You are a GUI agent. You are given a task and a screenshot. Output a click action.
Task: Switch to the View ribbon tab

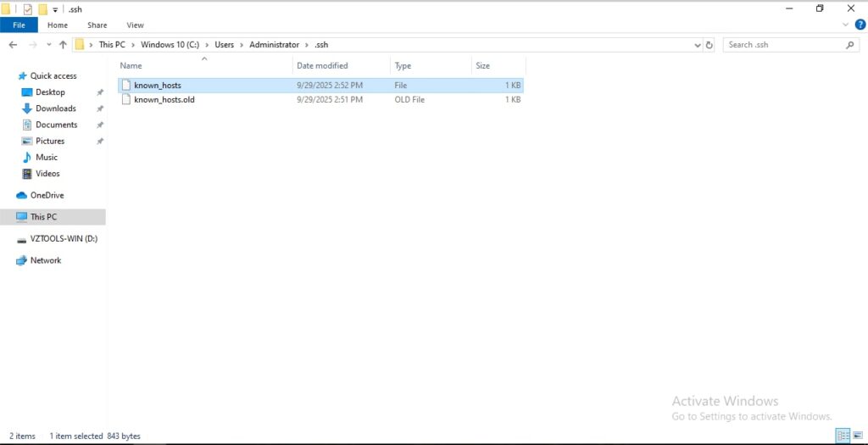pyautogui.click(x=135, y=25)
